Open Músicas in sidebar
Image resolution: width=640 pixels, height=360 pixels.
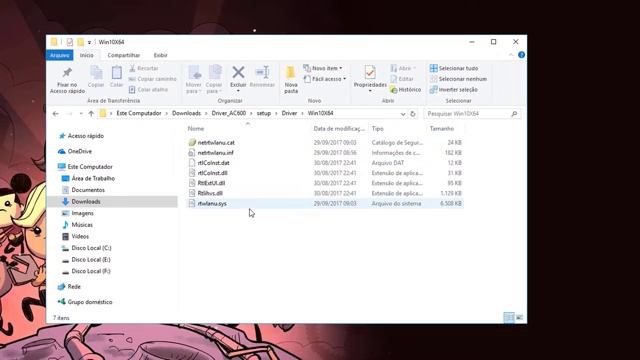pos(82,225)
